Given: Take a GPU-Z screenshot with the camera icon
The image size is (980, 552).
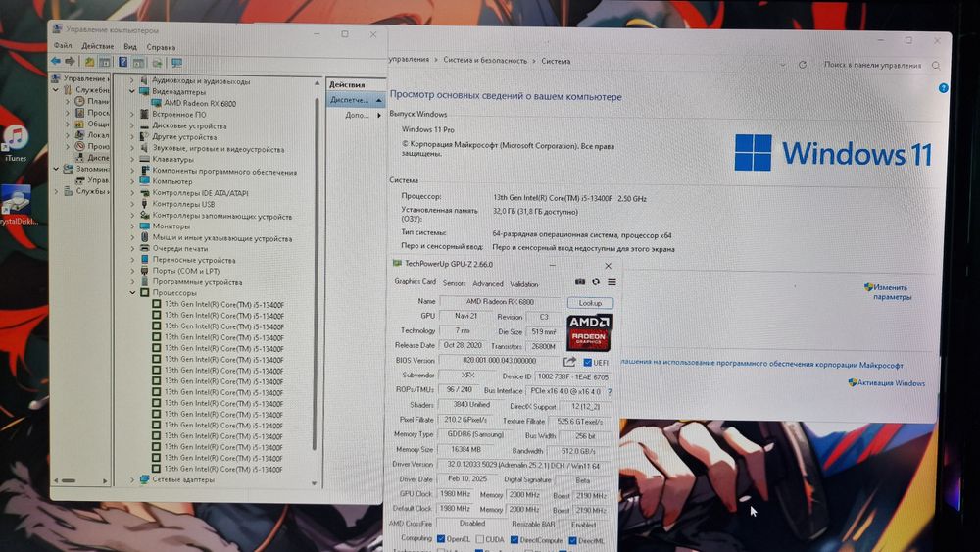Looking at the screenshot, I should tap(580, 282).
